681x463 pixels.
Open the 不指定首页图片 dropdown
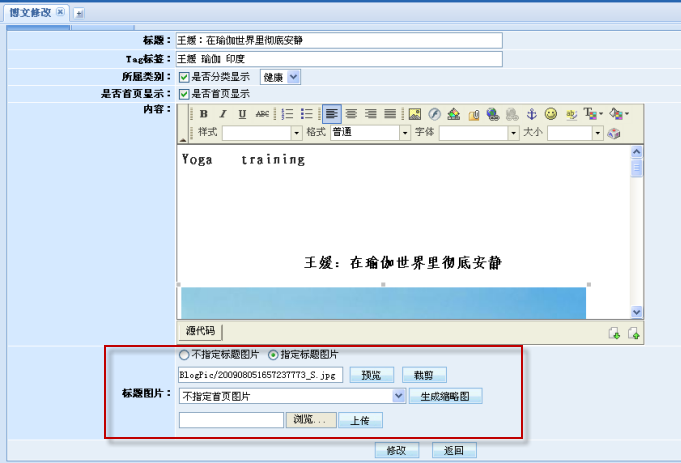(399, 396)
